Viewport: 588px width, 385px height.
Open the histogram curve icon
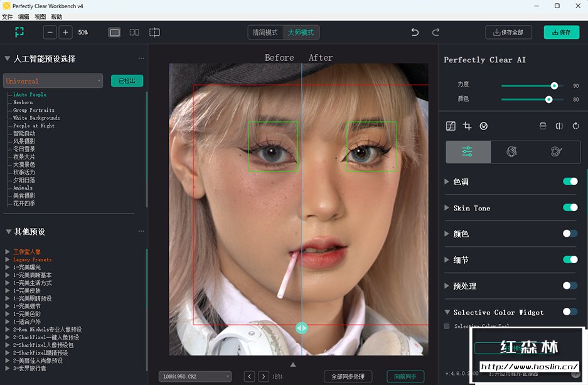(451, 126)
